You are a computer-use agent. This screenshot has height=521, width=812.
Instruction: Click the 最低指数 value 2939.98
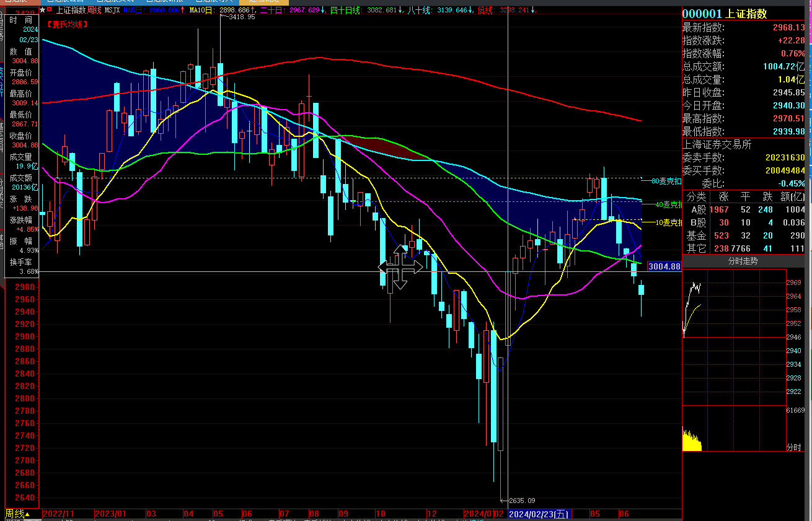click(788, 131)
